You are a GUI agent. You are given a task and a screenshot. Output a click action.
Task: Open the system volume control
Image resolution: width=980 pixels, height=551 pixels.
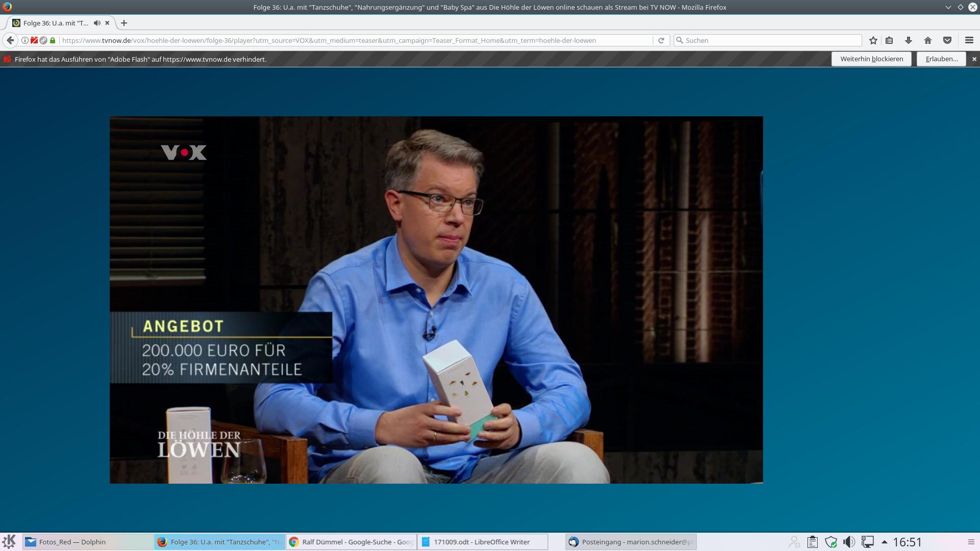point(849,542)
